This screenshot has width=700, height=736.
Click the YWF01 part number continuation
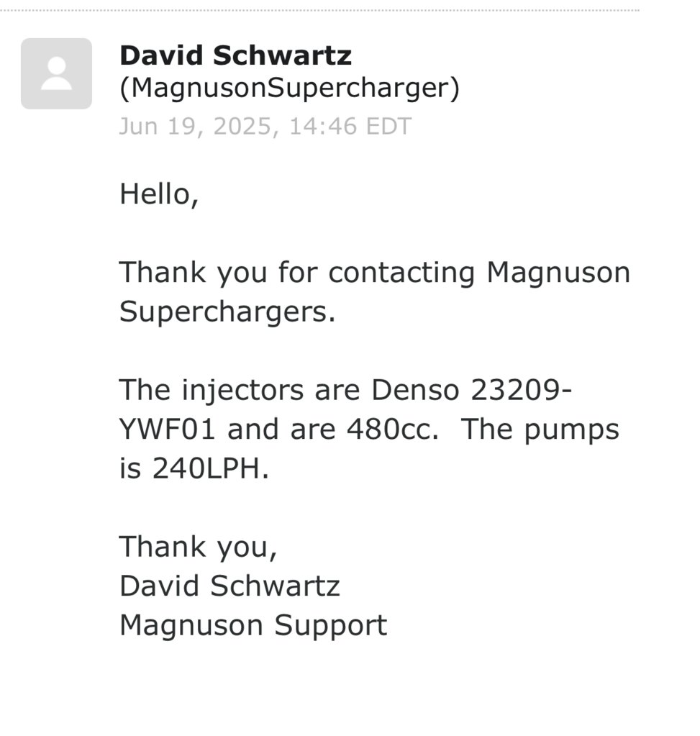click(x=168, y=430)
